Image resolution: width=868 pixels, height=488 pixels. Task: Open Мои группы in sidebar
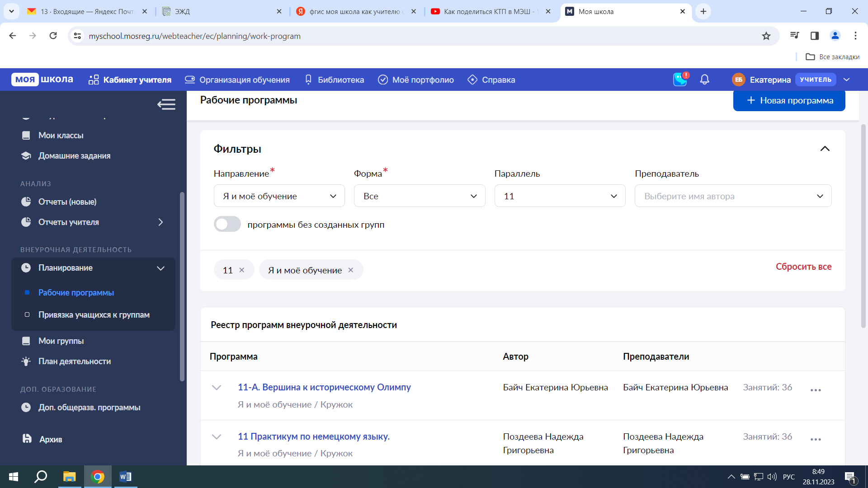pos(61,341)
